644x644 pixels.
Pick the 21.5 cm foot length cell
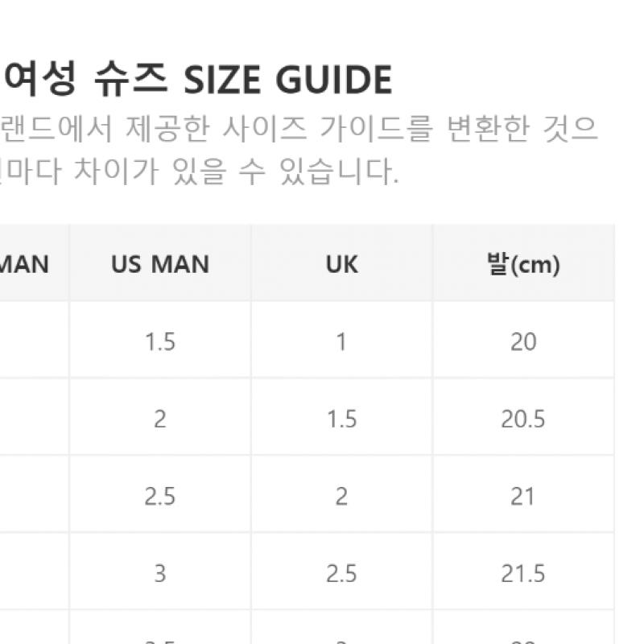coord(522,573)
